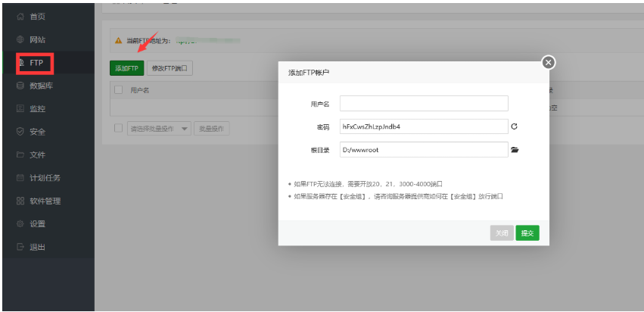
Task: Click the database icon beside 数据库
Action: 20,86
